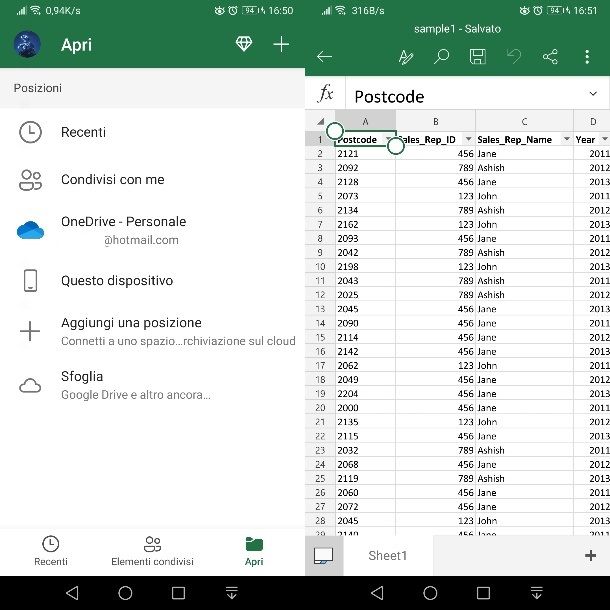The width and height of the screenshot is (610, 610).
Task: Select column C header
Action: point(524,121)
